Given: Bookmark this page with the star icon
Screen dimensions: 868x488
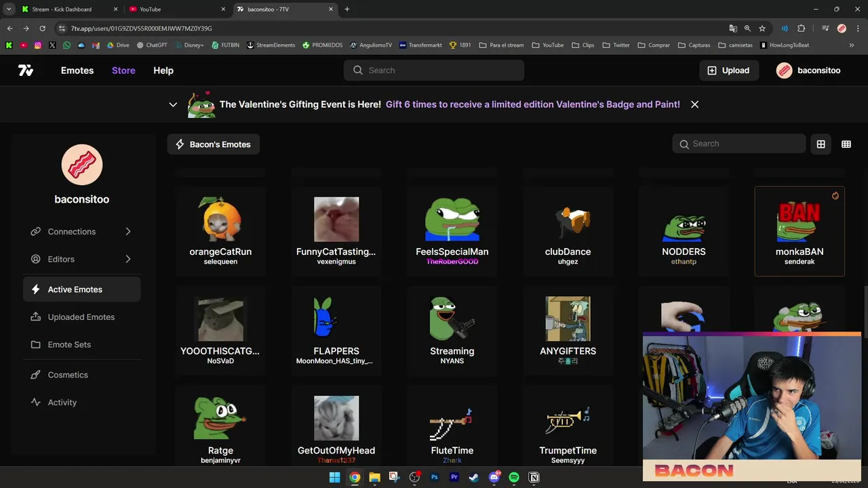Looking at the screenshot, I should click(x=762, y=28).
